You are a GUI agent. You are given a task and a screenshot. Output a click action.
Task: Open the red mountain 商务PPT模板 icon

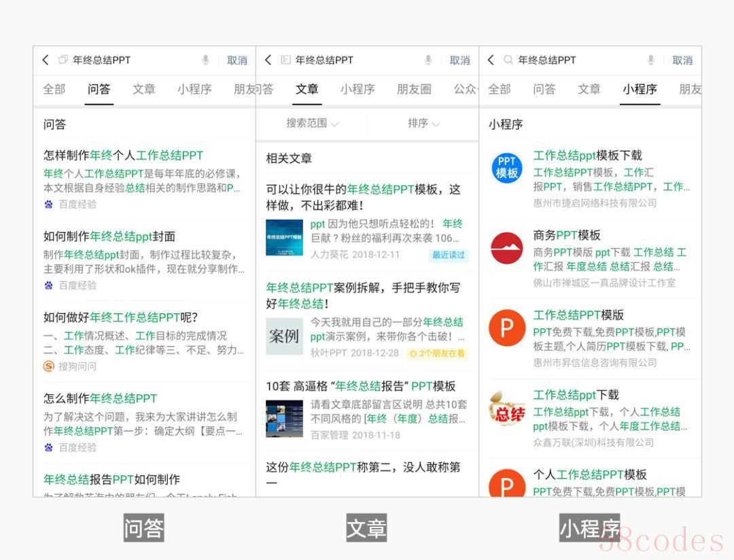point(507,247)
